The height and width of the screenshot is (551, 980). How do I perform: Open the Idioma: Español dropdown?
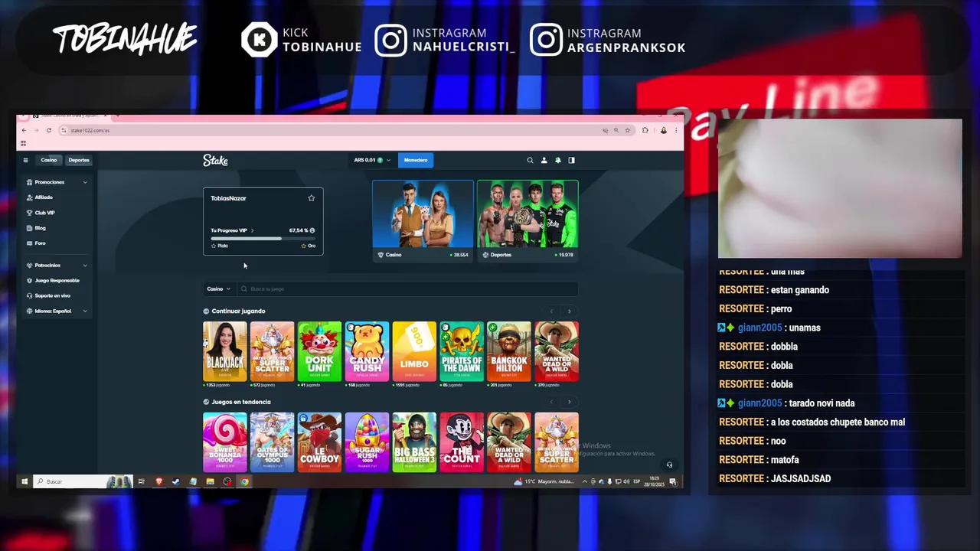point(57,311)
